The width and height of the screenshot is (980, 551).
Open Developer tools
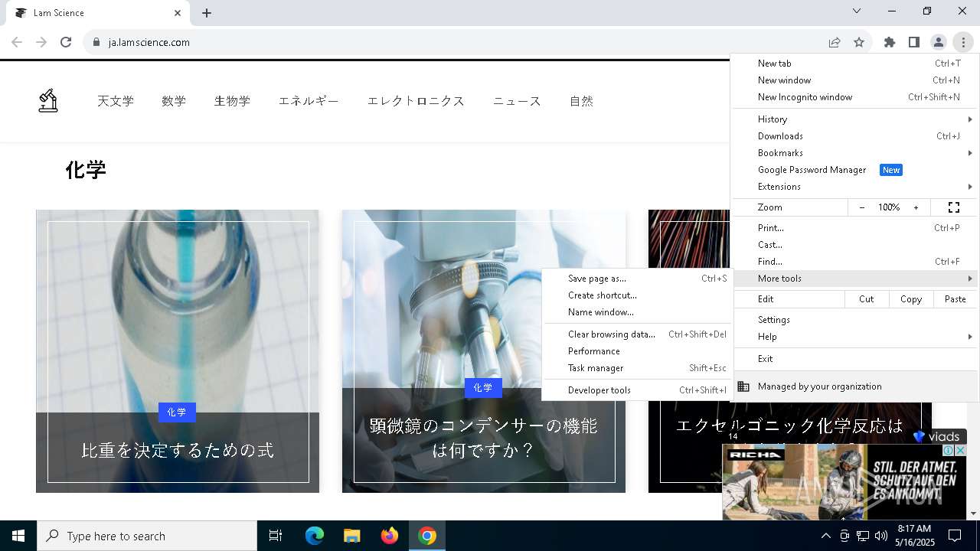[638, 390]
